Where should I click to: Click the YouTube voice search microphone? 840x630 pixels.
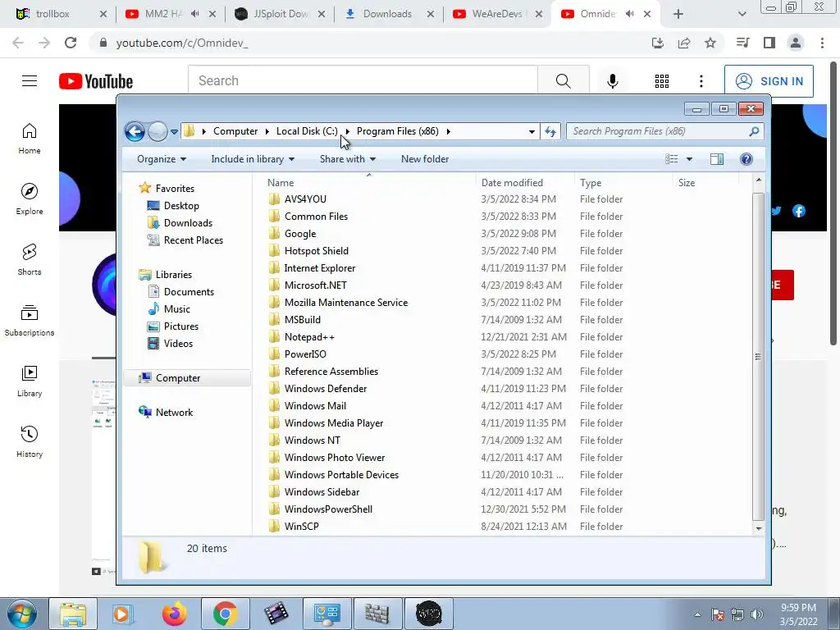tap(612, 81)
